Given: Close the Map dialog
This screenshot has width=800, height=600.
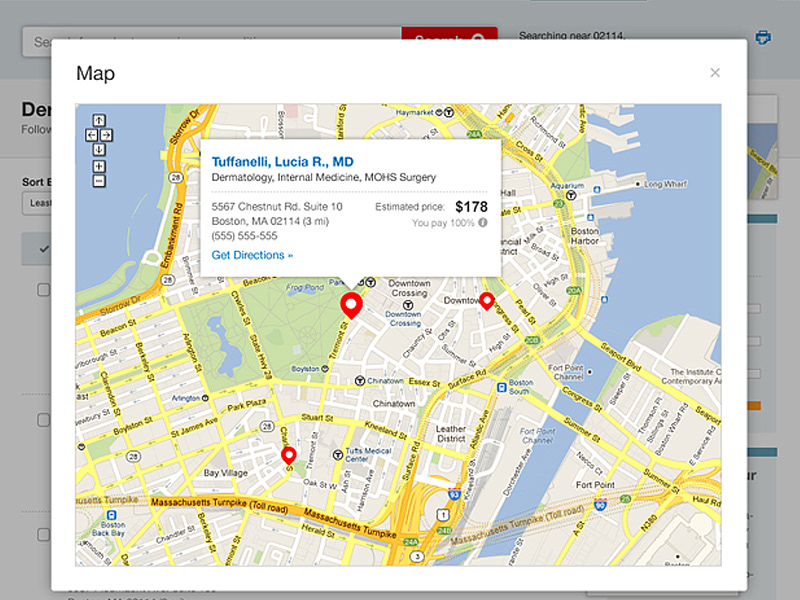Looking at the screenshot, I should [x=715, y=72].
